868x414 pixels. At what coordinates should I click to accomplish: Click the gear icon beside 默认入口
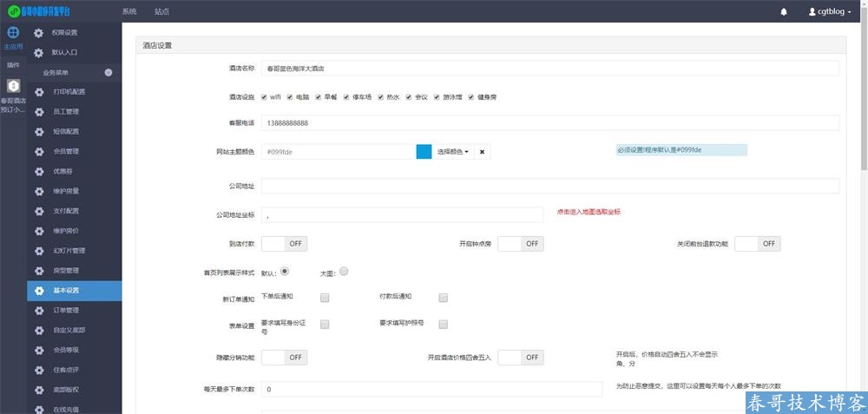tap(38, 53)
